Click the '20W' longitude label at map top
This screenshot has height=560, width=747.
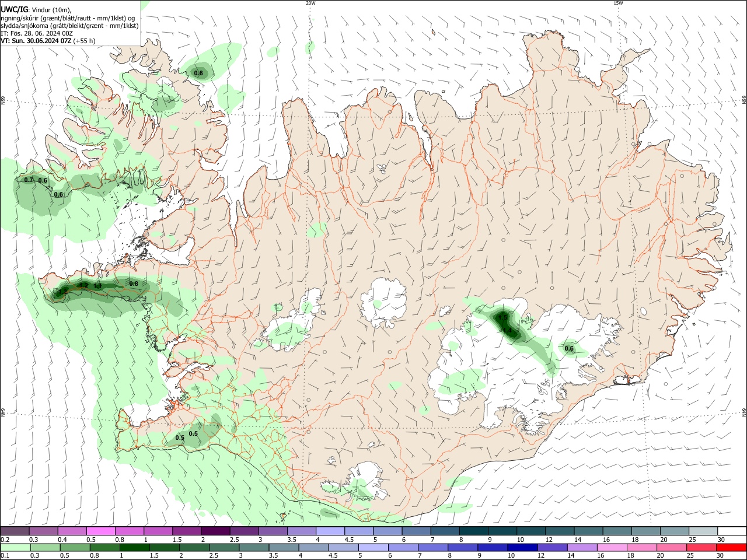310,3
